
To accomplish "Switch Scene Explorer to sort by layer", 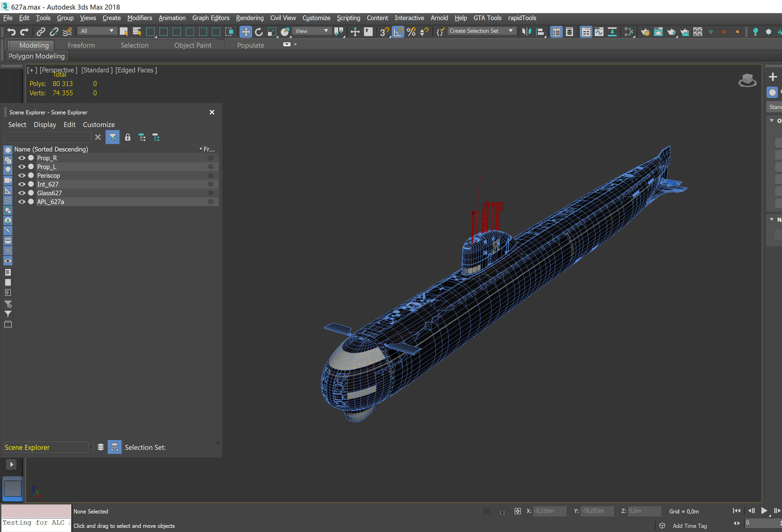I will 101,447.
